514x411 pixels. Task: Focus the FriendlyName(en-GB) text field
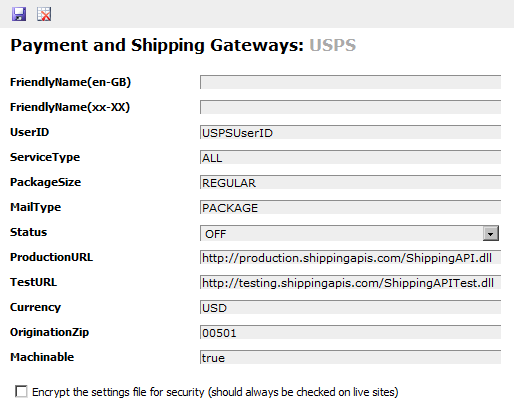tap(350, 82)
